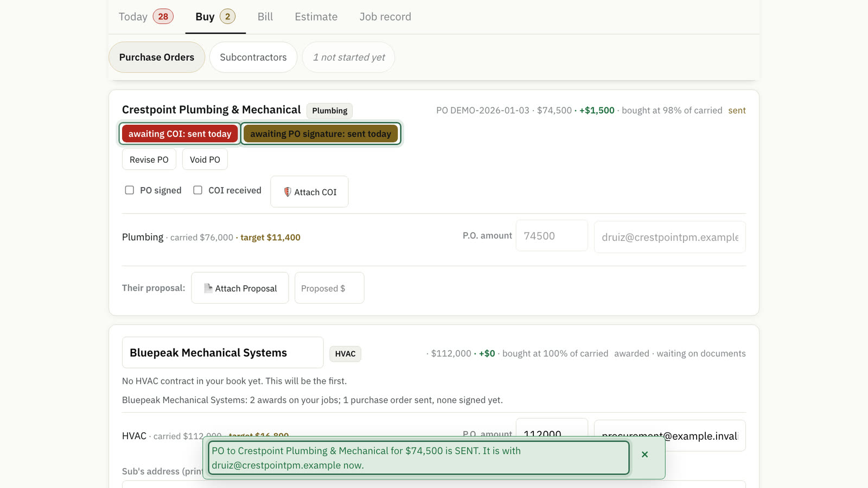The image size is (868, 488).
Task: Click the red 28 count badge
Action: 163,17
